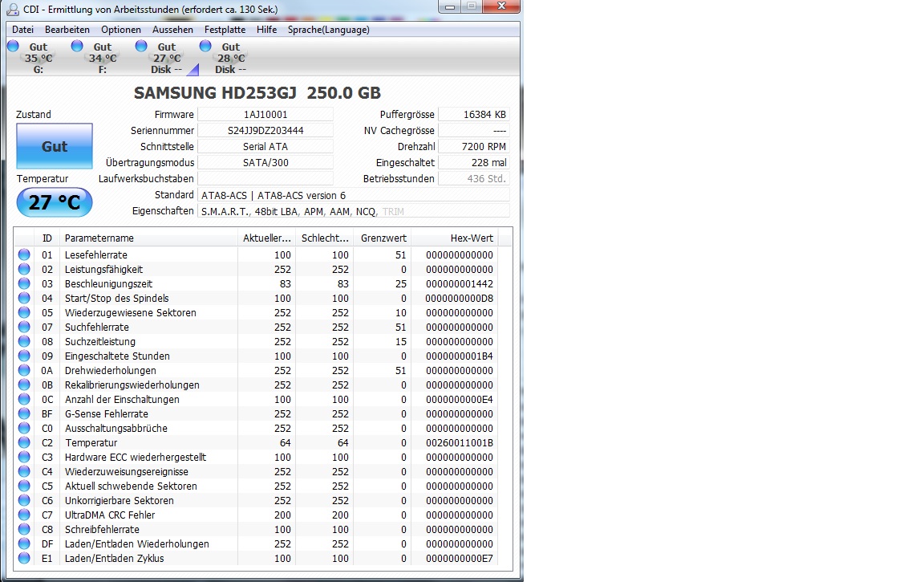The height and width of the screenshot is (582, 924).
Task: Click the Hex-Wert column header
Action: (x=454, y=238)
